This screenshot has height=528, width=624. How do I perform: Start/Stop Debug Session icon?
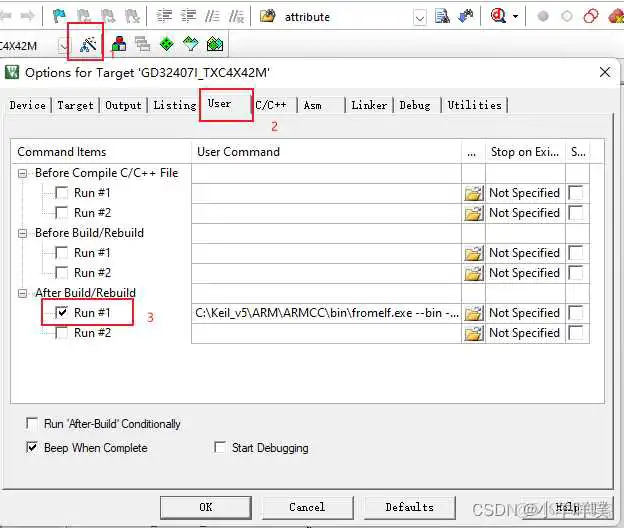coord(498,16)
